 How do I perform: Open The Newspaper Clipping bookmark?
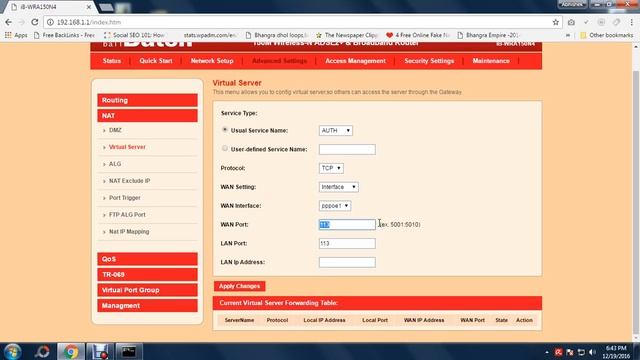(347, 35)
